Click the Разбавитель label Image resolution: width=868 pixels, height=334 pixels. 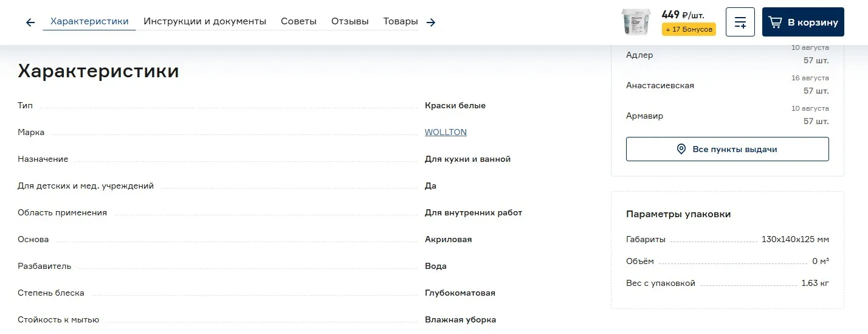tap(44, 266)
